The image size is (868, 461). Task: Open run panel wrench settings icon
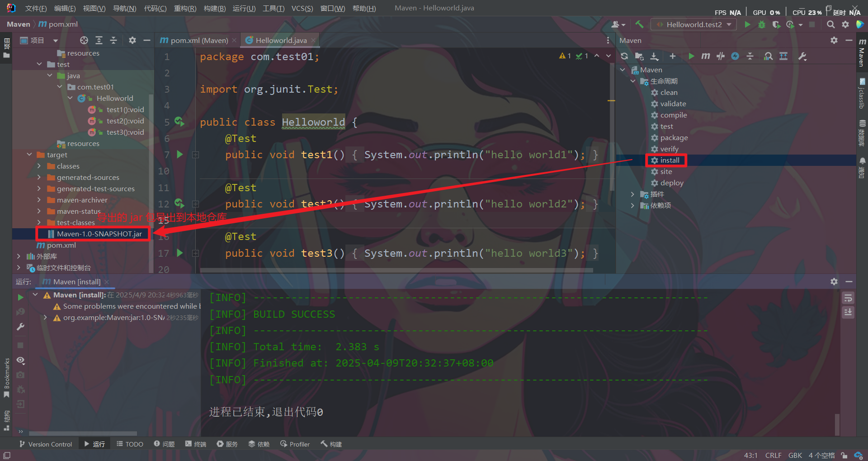(x=20, y=326)
